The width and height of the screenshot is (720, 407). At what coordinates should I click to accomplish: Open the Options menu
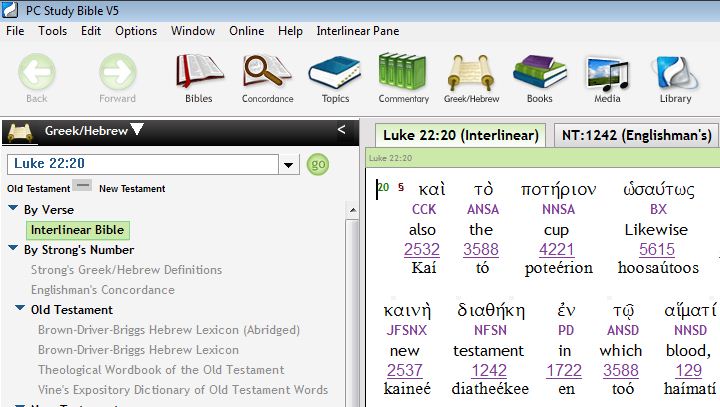pos(136,31)
